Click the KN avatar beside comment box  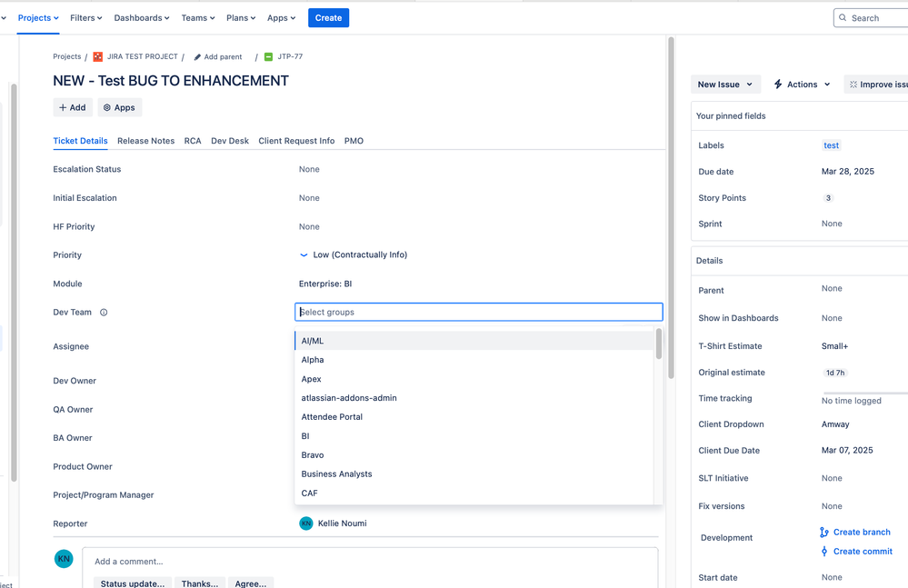tap(64, 559)
